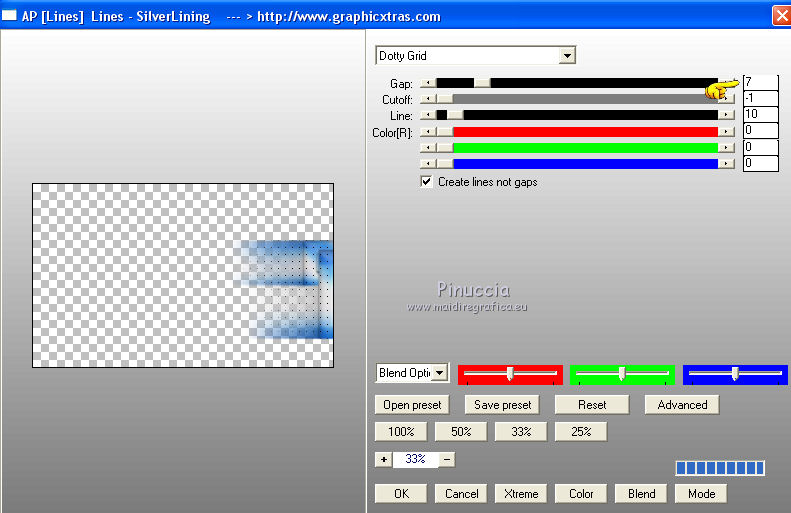The height and width of the screenshot is (513, 791).
Task: Click the Cutoff slider right arrow
Action: (726, 99)
